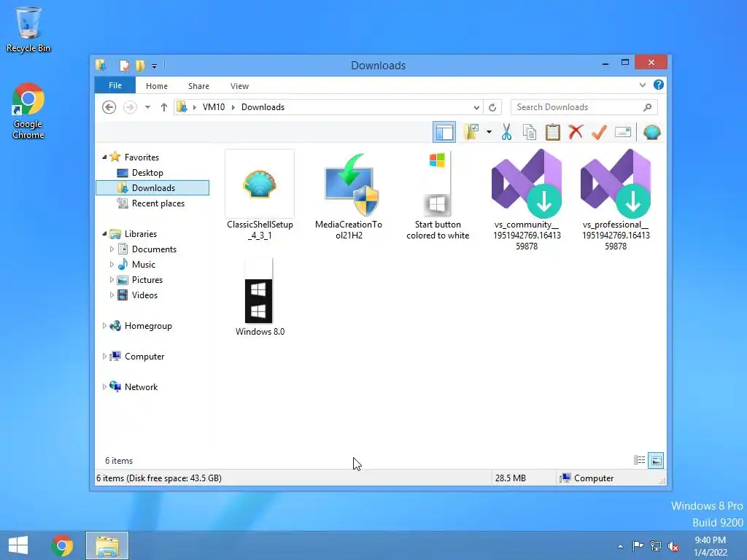747x560 pixels.
Task: Click the Paste clipboard icon
Action: point(553,132)
